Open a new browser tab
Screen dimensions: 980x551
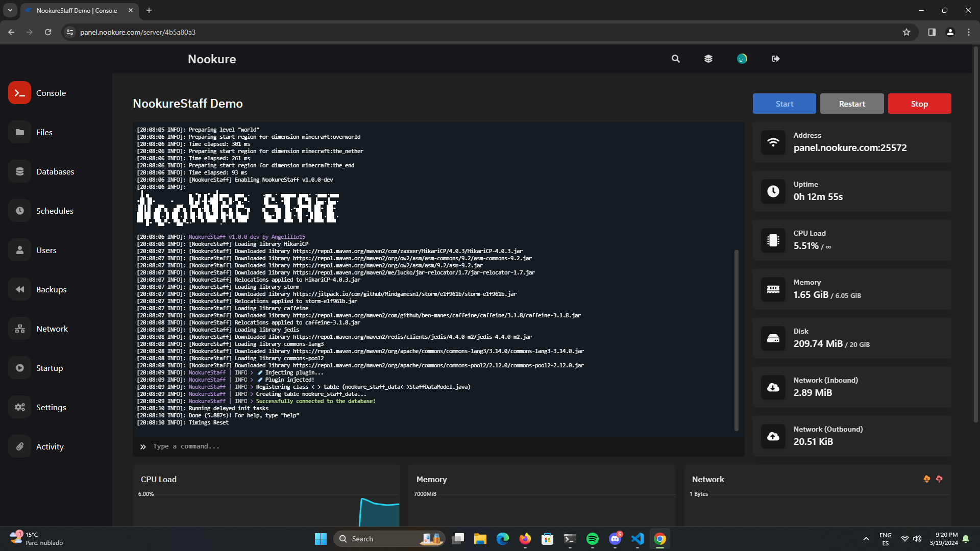149,10
